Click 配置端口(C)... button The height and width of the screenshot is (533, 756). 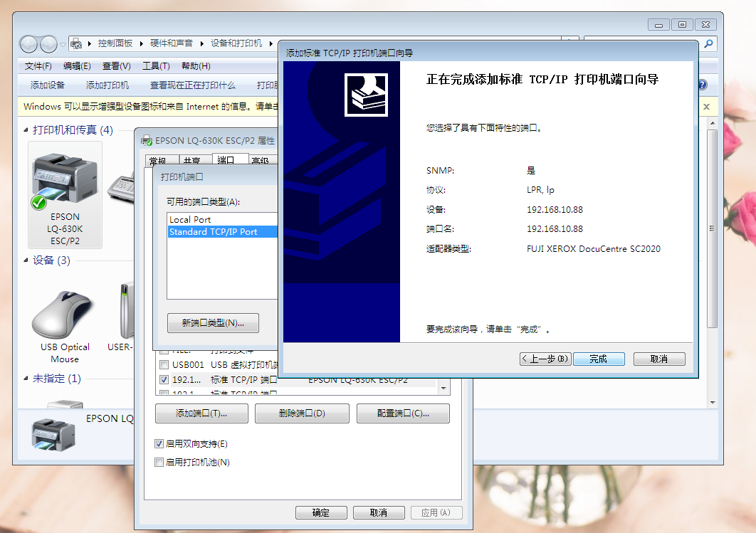(x=403, y=413)
